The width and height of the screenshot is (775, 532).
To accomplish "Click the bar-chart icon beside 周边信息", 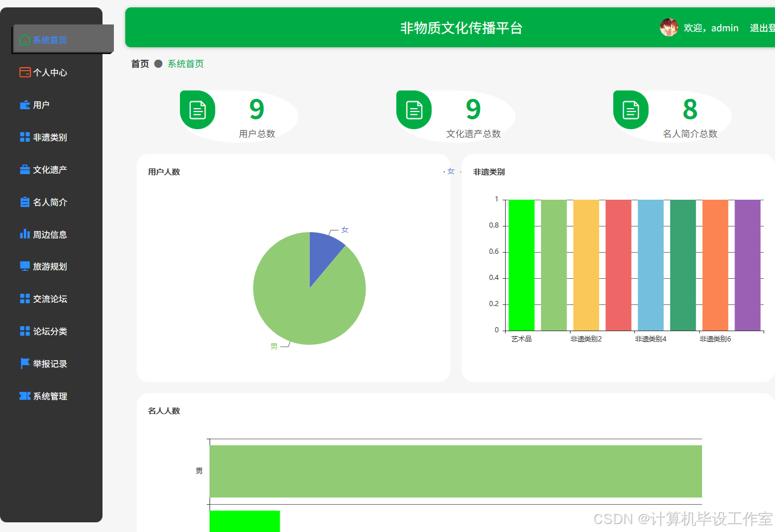I will point(24,234).
